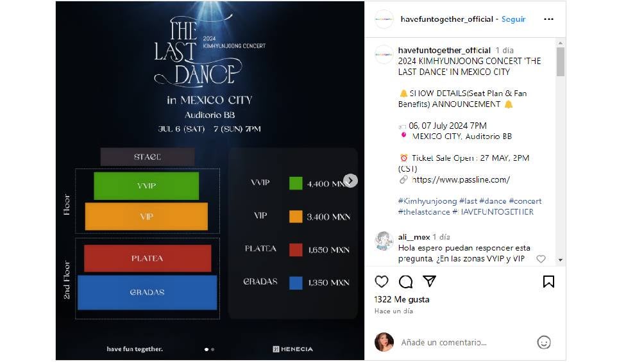This screenshot has width=644, height=362.
Task: Share post using paper plane icon
Action: (x=429, y=281)
